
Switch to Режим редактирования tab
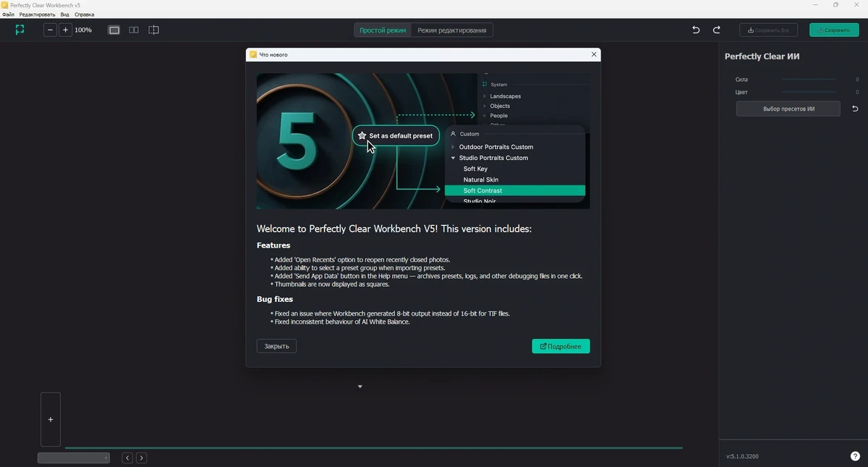click(452, 30)
